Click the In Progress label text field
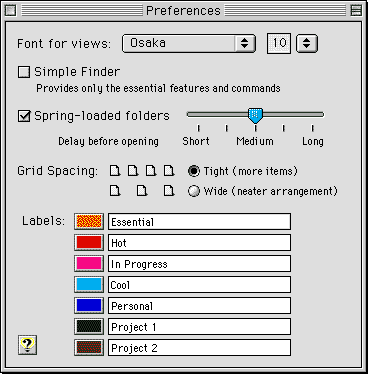Image resolution: width=368 pixels, height=374 pixels. [x=199, y=264]
